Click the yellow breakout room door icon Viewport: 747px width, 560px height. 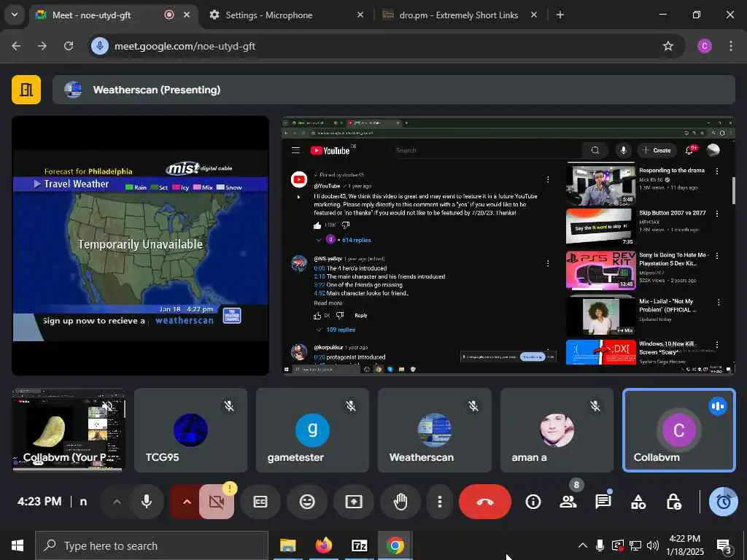[26, 90]
